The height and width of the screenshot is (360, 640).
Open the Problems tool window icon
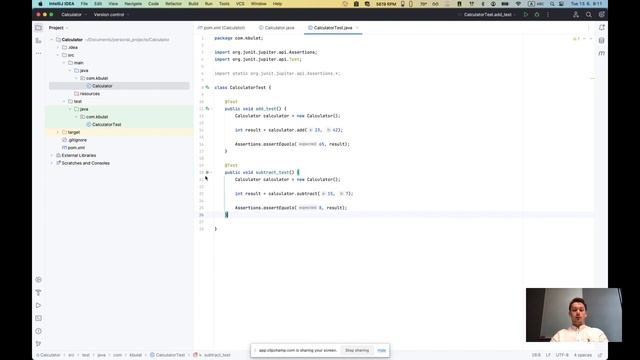click(38, 331)
